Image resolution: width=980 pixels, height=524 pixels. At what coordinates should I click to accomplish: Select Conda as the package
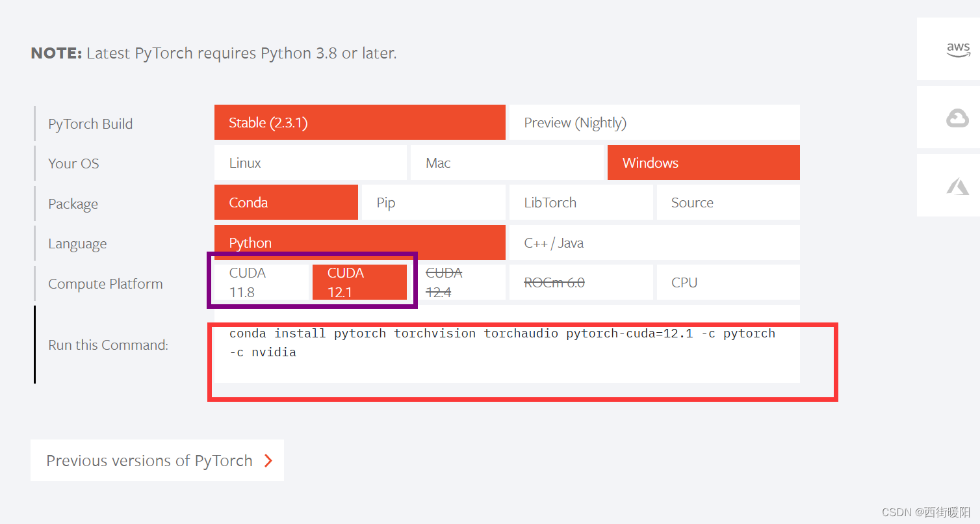click(286, 202)
